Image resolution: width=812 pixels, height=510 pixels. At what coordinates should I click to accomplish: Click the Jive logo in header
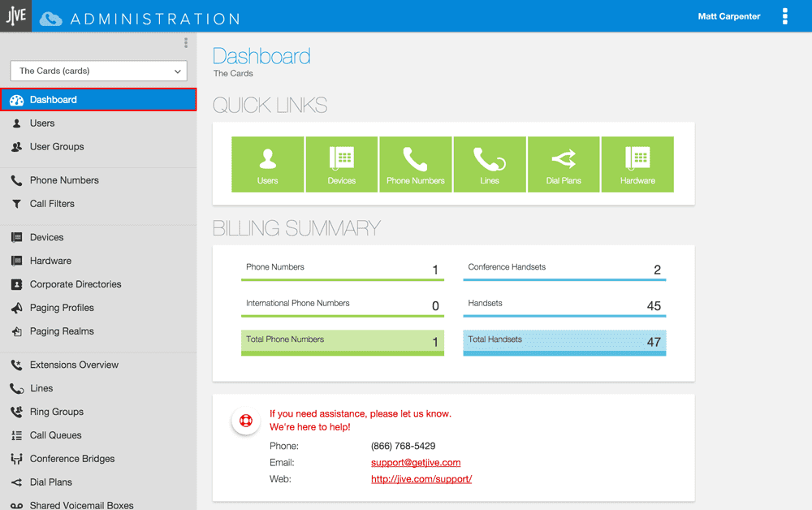[15, 15]
